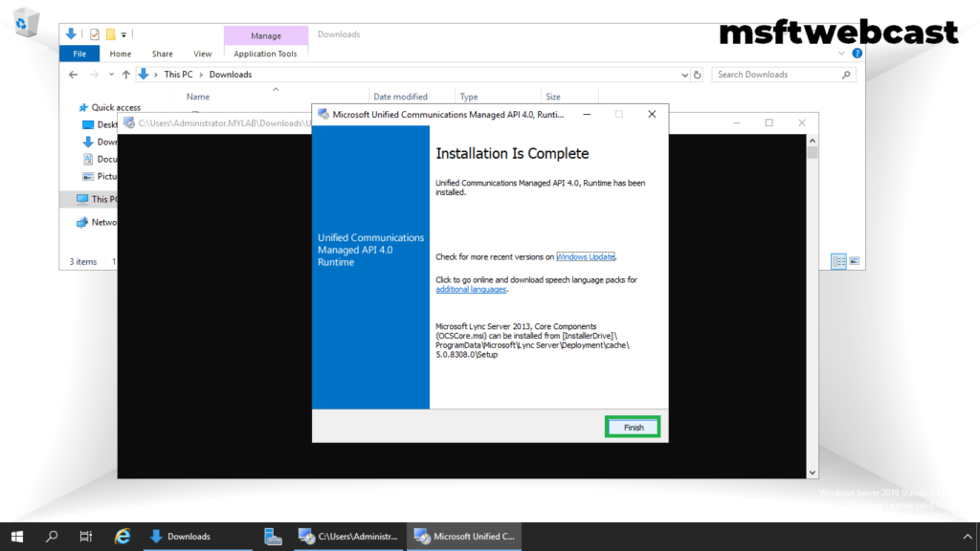Screen dimensions: 980x551
Task: Click the search magnifier in Explorer
Action: [846, 75]
